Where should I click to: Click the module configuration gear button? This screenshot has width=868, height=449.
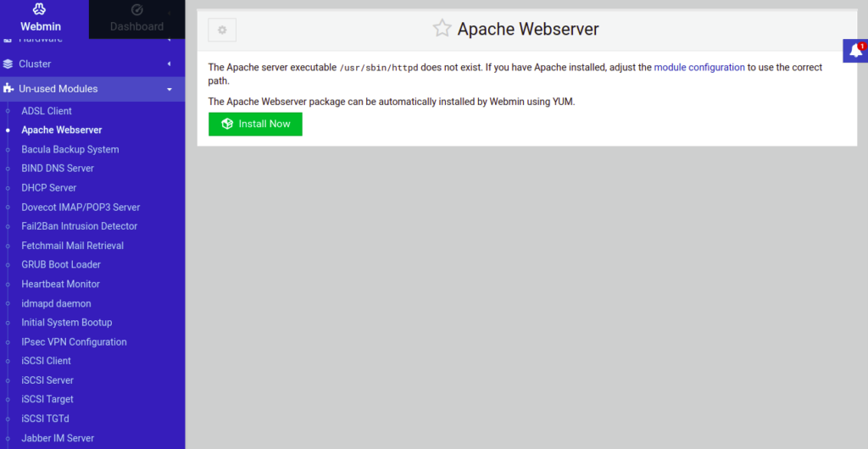222,30
